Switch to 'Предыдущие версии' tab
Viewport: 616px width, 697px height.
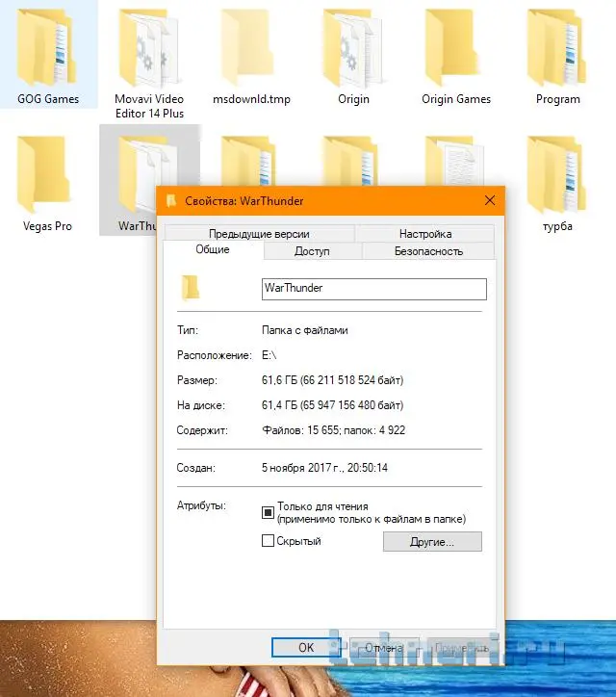click(x=259, y=234)
